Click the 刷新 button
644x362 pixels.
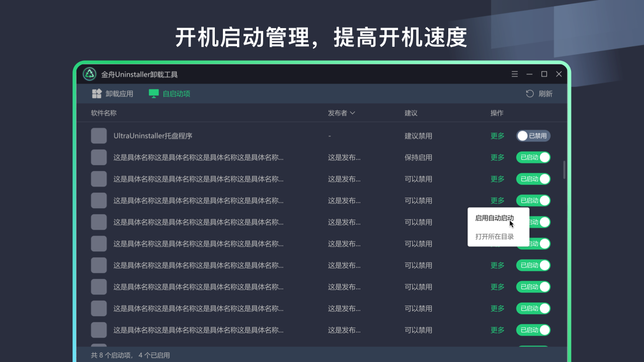point(545,94)
